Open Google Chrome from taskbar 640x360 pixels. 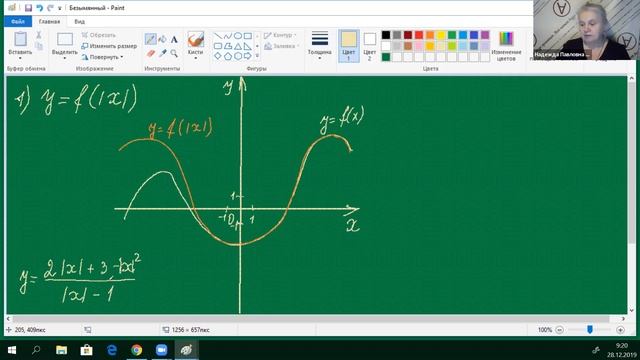pos(136,350)
